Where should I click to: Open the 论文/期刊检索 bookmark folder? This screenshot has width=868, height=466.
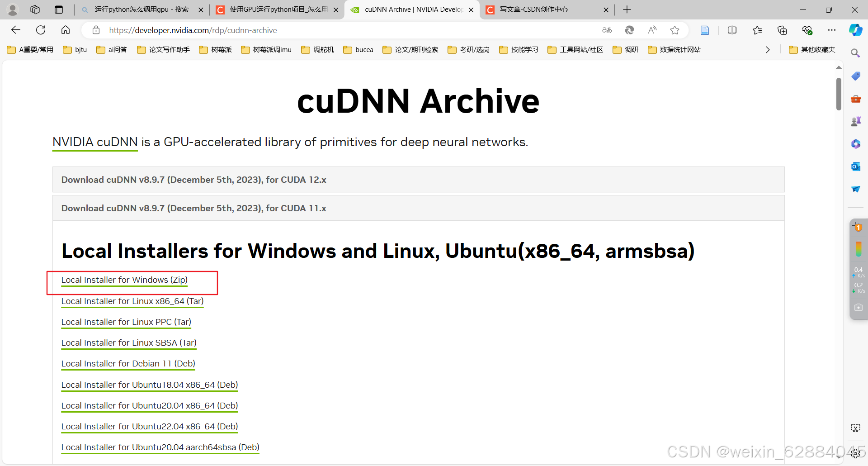tap(410, 50)
